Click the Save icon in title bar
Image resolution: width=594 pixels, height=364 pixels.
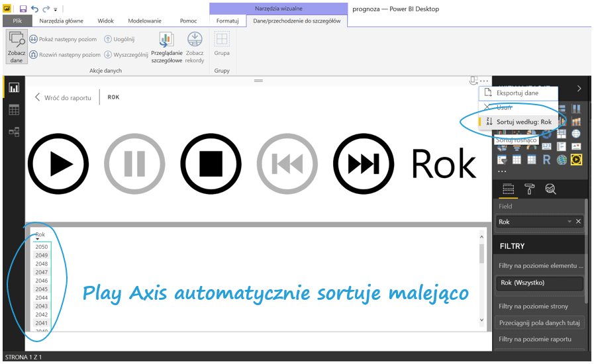[x=23, y=9]
